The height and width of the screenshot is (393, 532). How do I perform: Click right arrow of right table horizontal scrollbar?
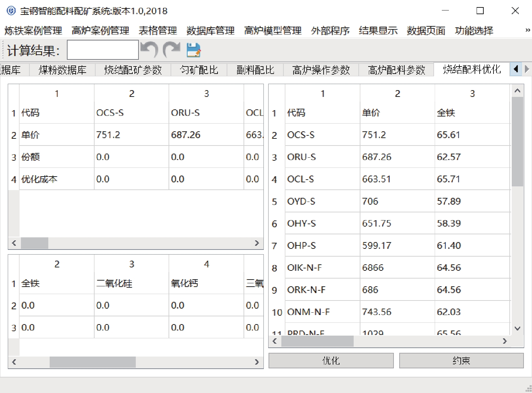pos(505,341)
